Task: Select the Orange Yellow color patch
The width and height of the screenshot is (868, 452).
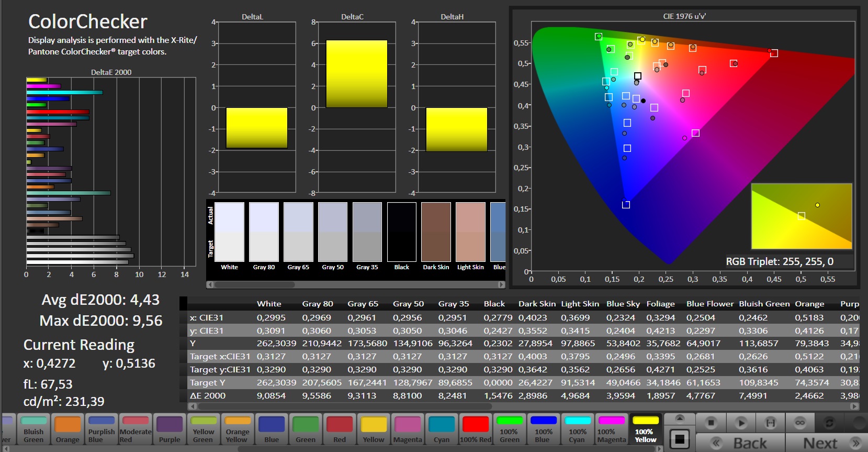Action: pos(238,429)
